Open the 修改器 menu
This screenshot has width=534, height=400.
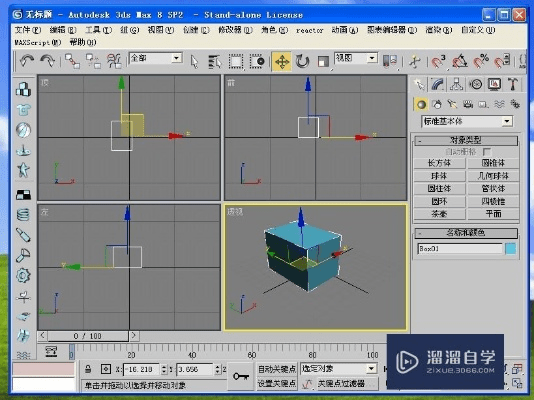click(x=235, y=30)
